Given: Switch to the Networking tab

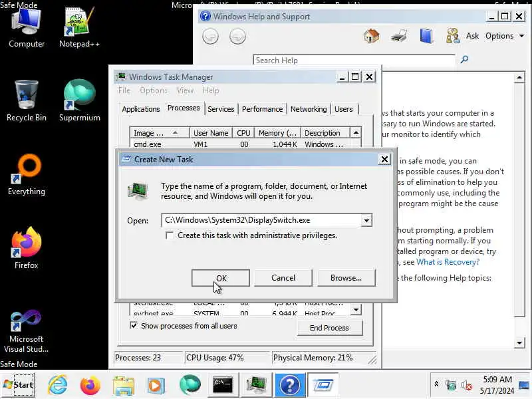Looking at the screenshot, I should coord(309,109).
